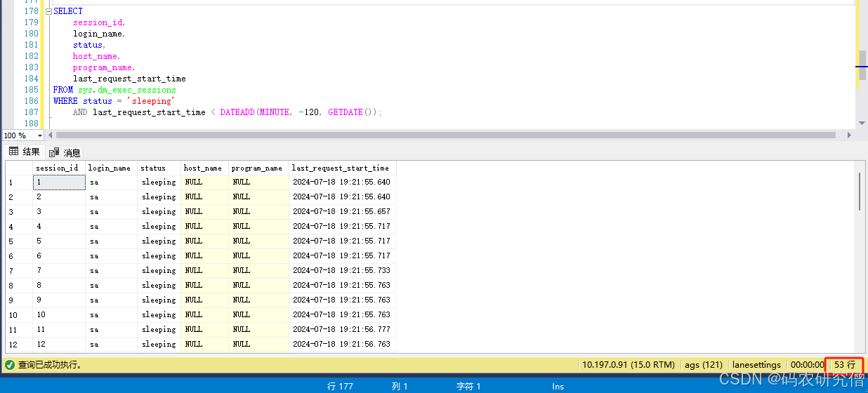Viewport: 868px width, 393px height.
Task: Click the 00:00:00 elapsed time entry
Action: (808, 365)
